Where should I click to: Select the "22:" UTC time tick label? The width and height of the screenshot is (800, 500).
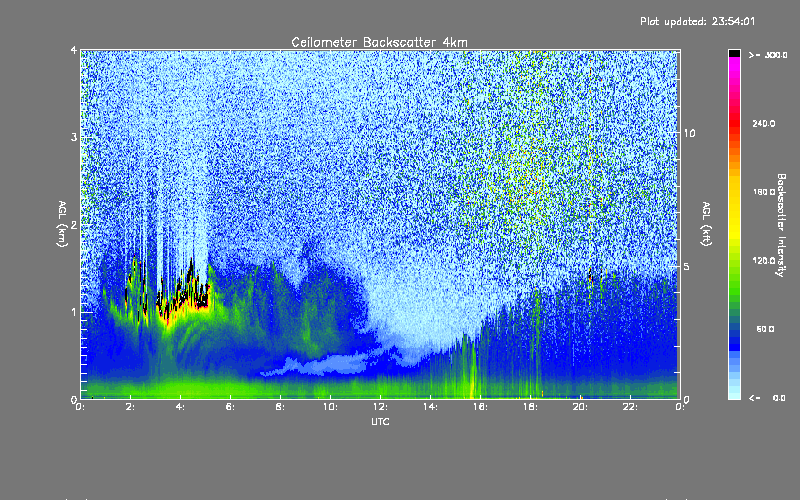tap(630, 407)
